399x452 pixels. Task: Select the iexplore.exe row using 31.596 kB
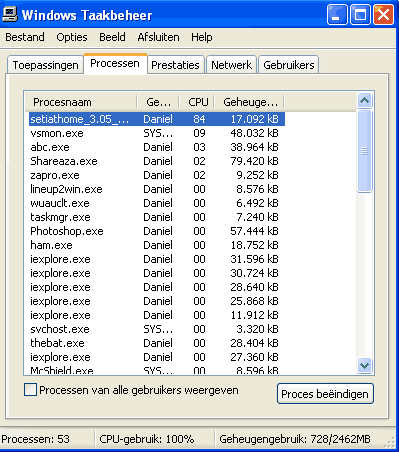(157, 259)
